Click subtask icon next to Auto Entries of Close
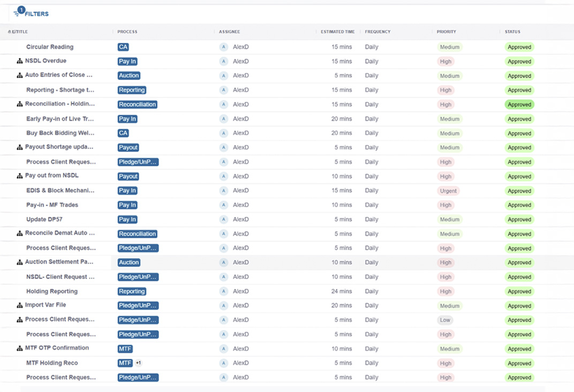Image resolution: width=574 pixels, height=392 pixels. (20, 76)
